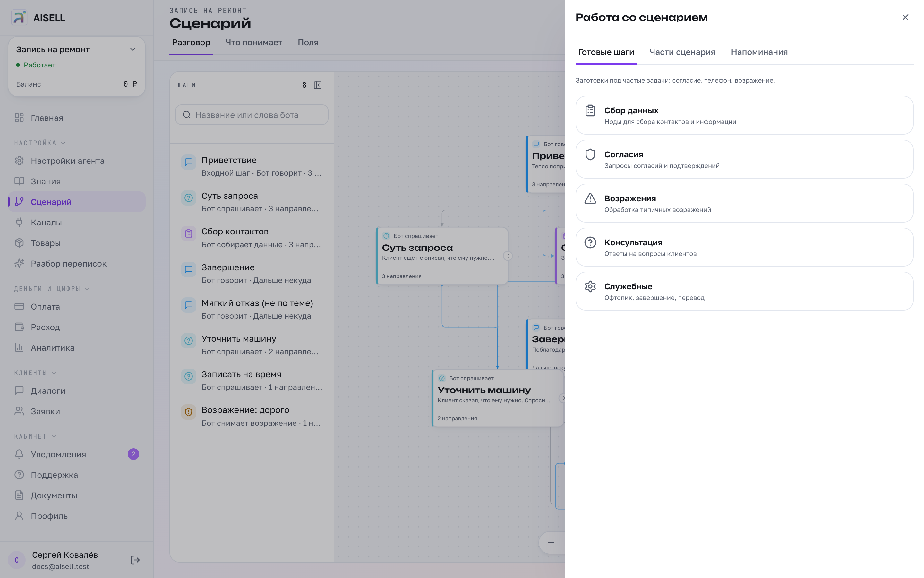The height and width of the screenshot is (578, 924).
Task: Open the Сбор данных template card
Action: pos(744,115)
